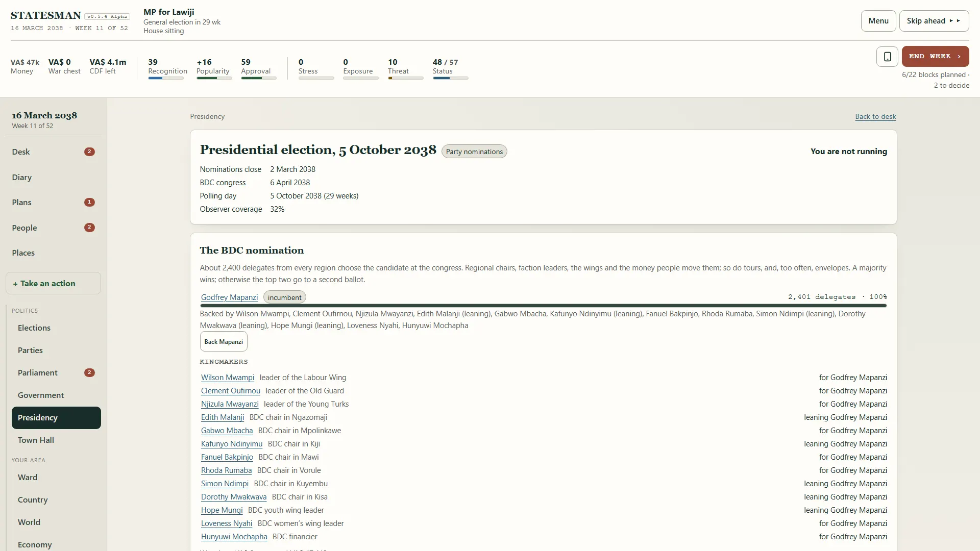This screenshot has width=980, height=551.
Task: Click Back Mapanzi button
Action: 224,342
